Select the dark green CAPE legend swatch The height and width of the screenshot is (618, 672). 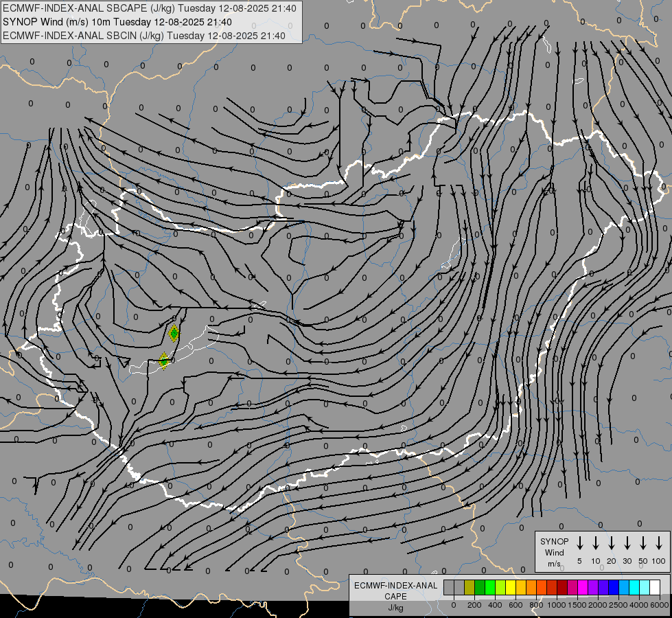point(480,587)
